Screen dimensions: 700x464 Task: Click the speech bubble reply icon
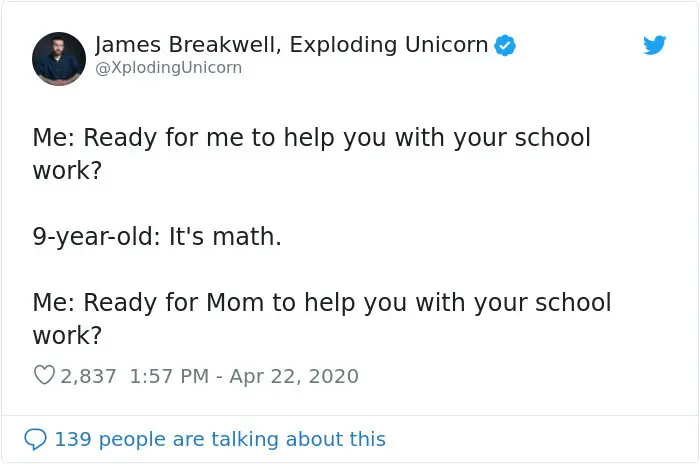(35, 439)
